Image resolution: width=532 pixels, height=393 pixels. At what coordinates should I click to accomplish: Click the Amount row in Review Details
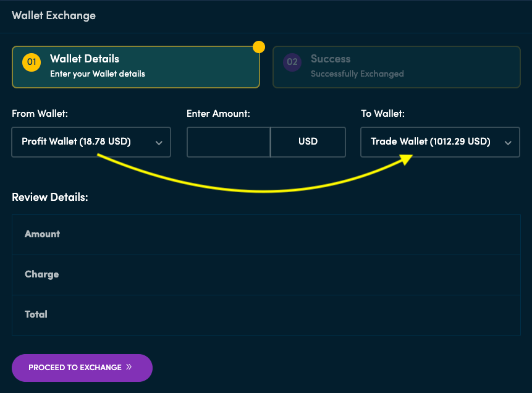266,234
